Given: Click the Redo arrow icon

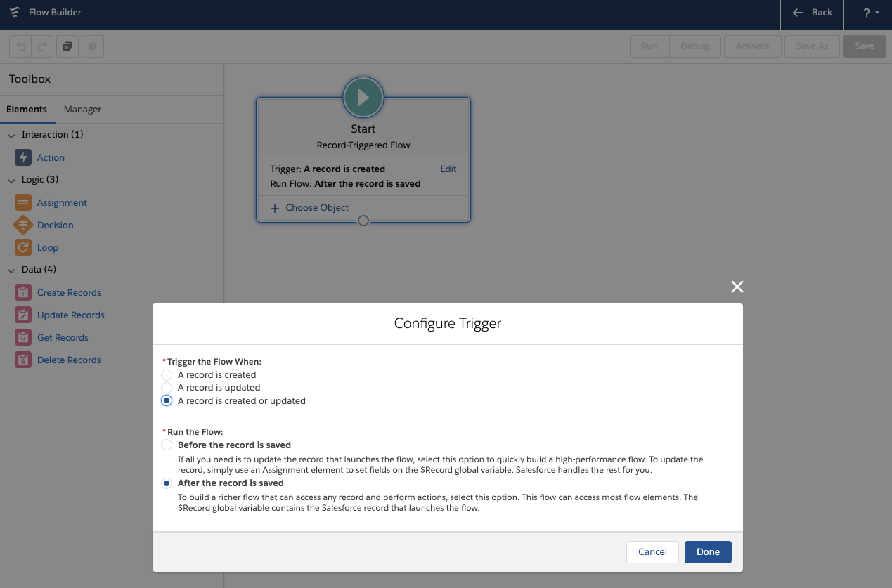Looking at the screenshot, I should [42, 46].
